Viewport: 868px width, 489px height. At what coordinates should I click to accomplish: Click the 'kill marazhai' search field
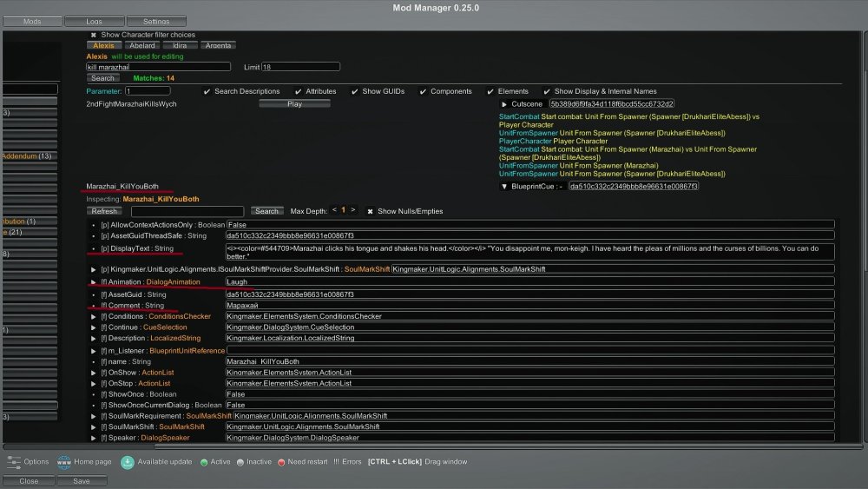(158, 67)
